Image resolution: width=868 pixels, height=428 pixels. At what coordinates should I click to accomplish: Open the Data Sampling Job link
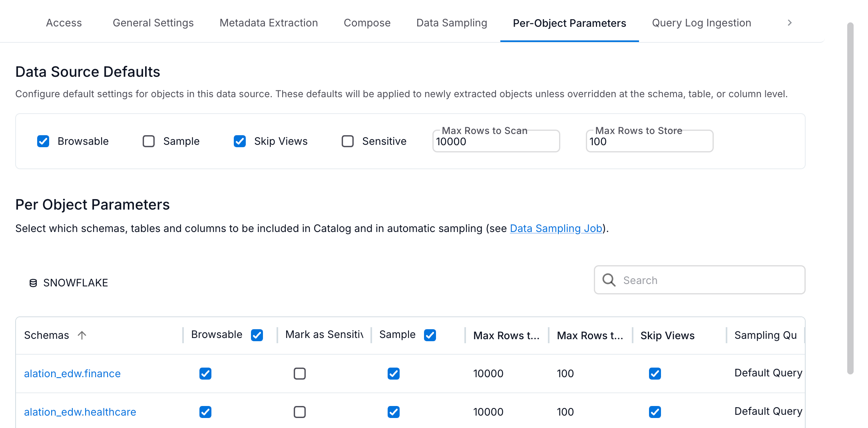(555, 228)
